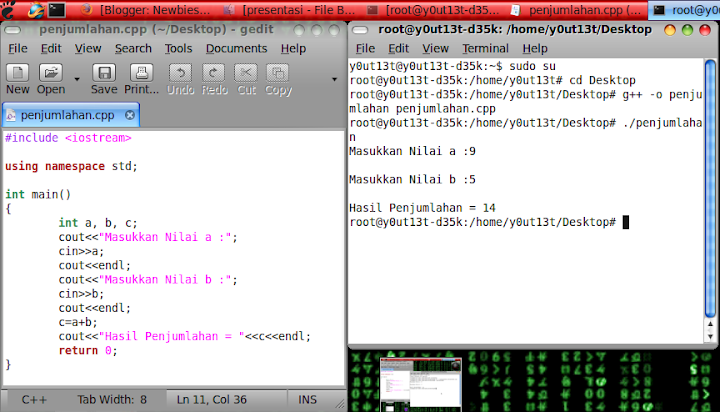Open the Tab Width: 8 selector
Image resolution: width=720 pixels, height=412 pixels.
point(112,400)
